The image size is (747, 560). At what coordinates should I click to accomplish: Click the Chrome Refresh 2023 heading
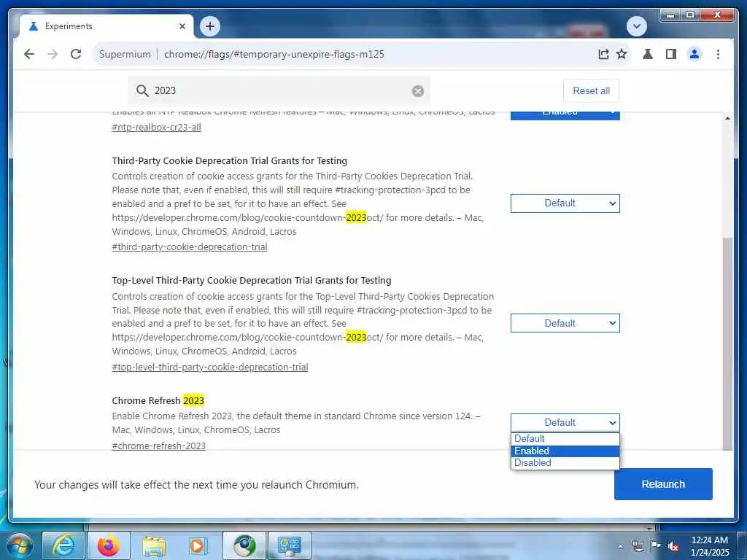pyautogui.click(x=158, y=400)
